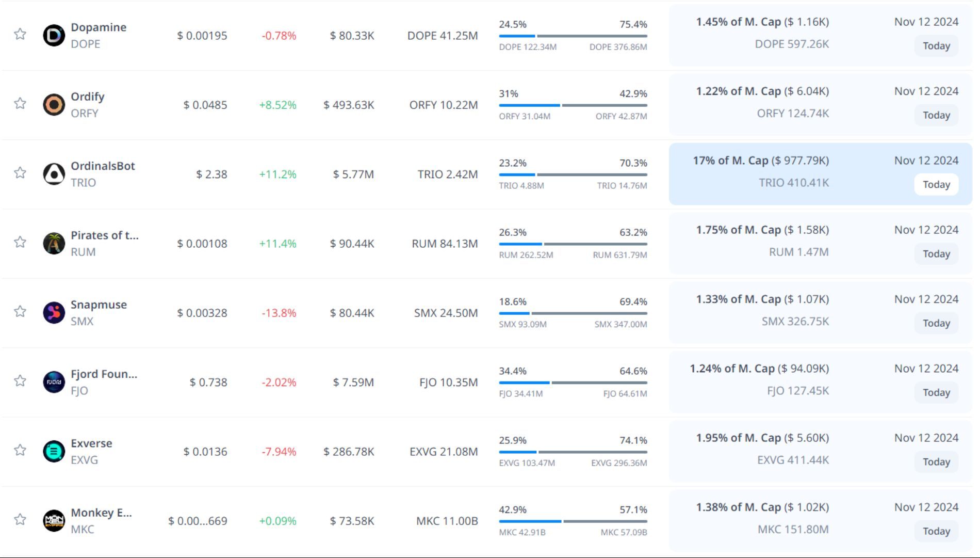The width and height of the screenshot is (980, 558).
Task: Click the Ordify unlock progress bar
Action: click(573, 105)
